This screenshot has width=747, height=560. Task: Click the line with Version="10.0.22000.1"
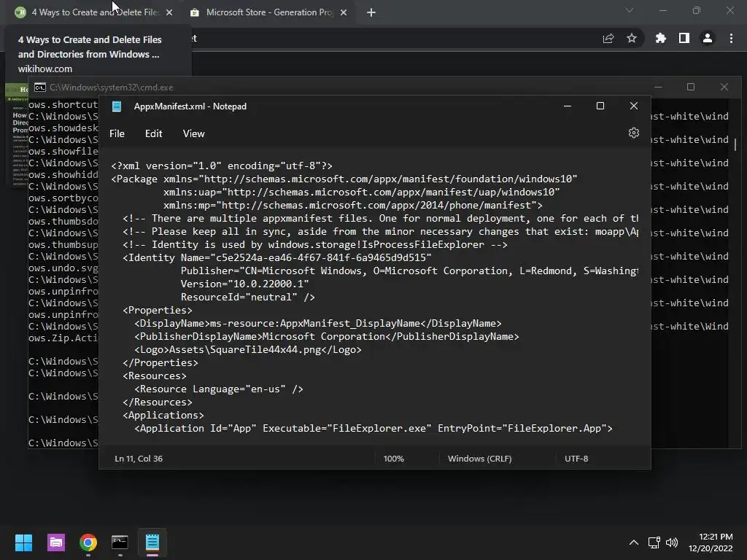point(245,284)
